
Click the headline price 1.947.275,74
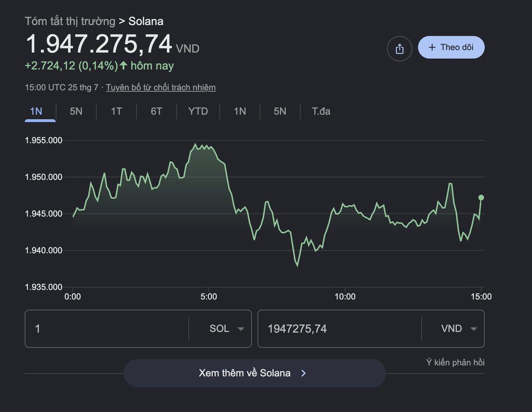pos(98,44)
